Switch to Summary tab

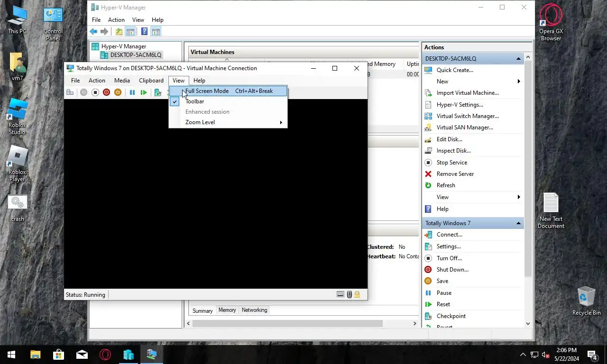pyautogui.click(x=202, y=311)
